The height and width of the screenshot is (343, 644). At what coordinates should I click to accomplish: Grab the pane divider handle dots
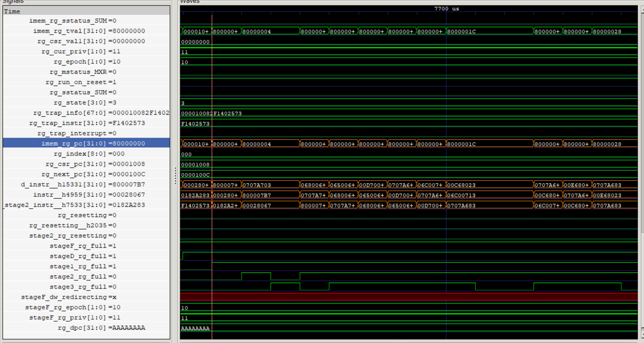pos(175,176)
